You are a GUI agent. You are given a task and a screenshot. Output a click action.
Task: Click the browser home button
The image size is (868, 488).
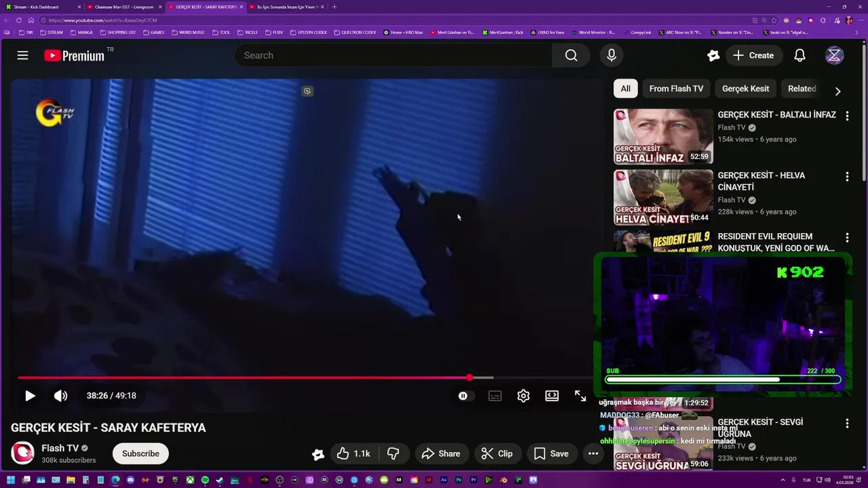(x=31, y=20)
